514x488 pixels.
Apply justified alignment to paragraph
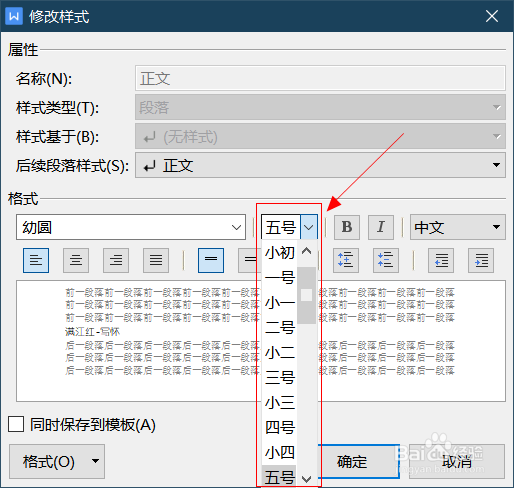point(156,260)
